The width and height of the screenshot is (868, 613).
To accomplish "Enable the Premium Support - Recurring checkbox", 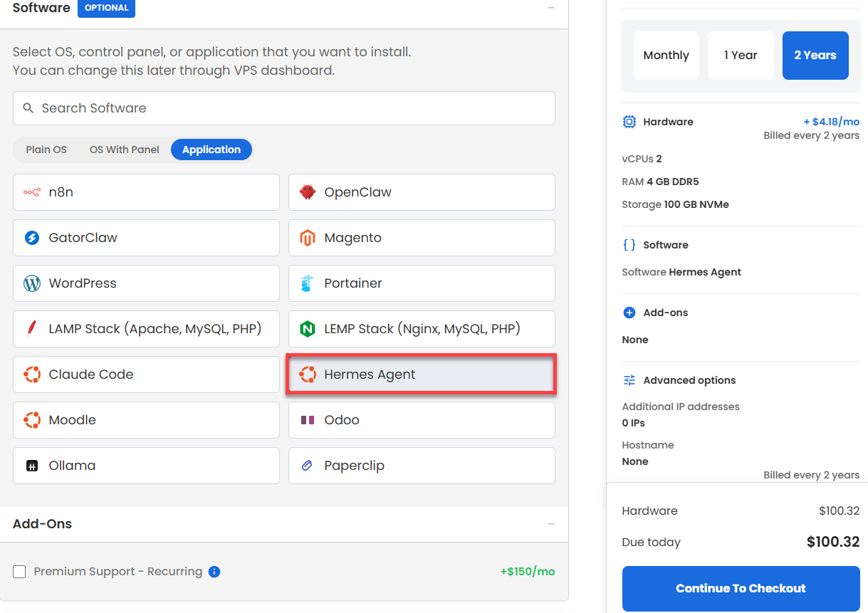I will point(19,572).
